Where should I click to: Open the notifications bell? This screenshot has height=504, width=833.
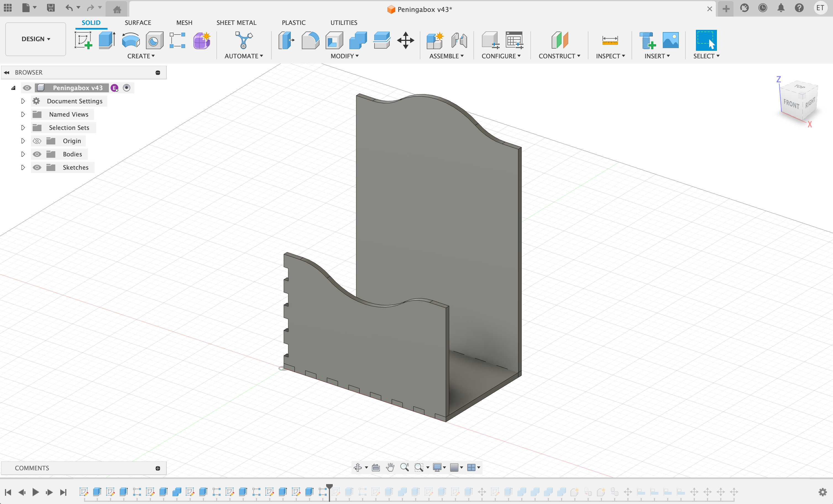click(x=780, y=8)
